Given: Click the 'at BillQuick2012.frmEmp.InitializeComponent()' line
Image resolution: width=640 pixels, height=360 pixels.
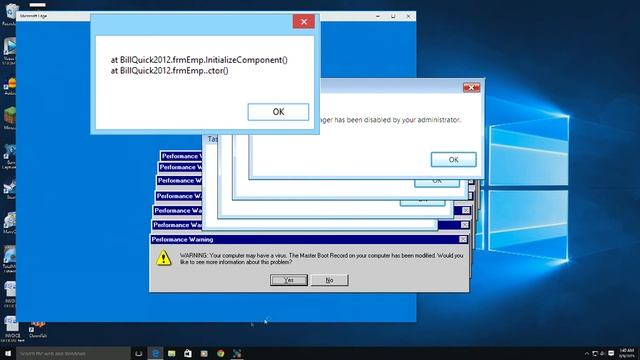Looking at the screenshot, I should click(199, 60).
